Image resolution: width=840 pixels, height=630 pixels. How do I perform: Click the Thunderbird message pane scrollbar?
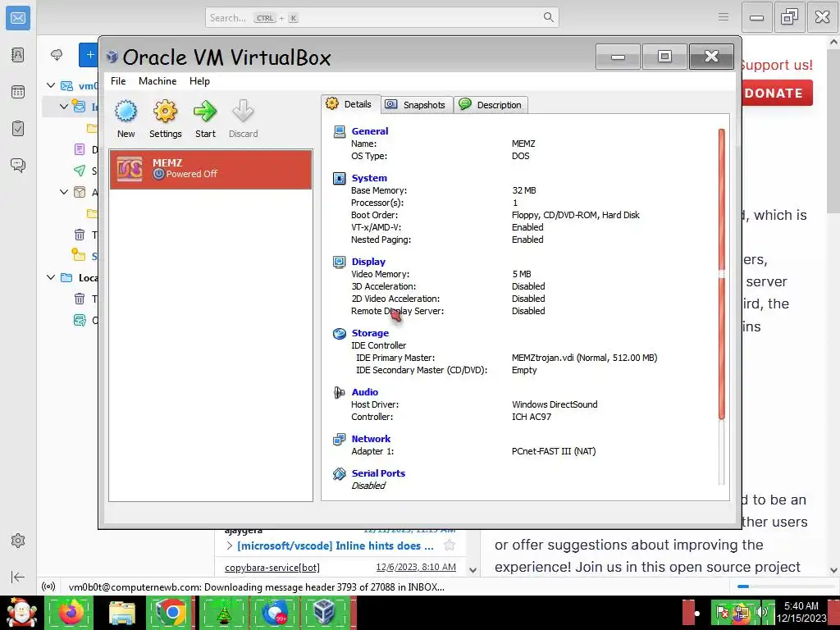(x=833, y=131)
